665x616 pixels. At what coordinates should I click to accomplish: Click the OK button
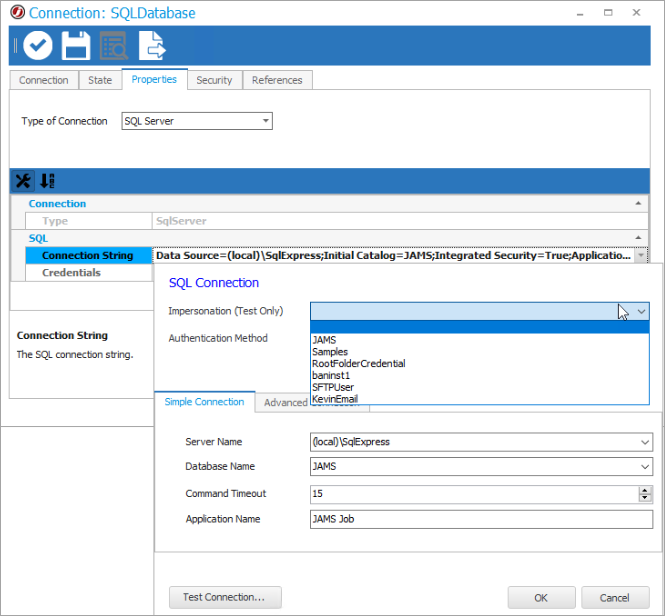pos(541,598)
